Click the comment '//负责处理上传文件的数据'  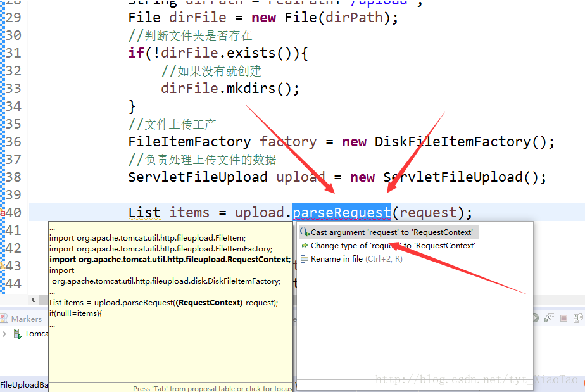click(x=202, y=160)
